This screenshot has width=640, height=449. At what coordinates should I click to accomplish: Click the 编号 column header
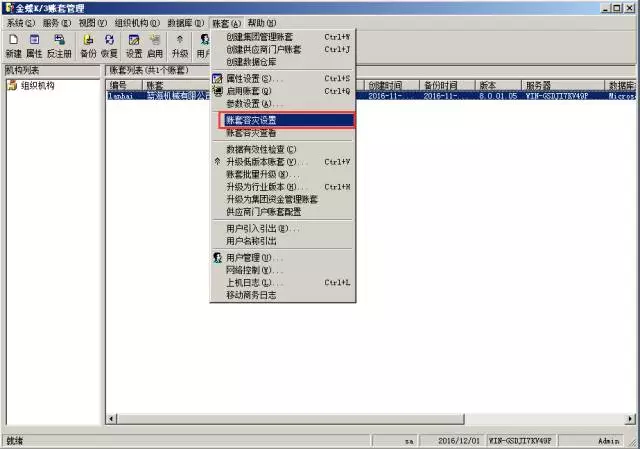pyautogui.click(x=124, y=85)
